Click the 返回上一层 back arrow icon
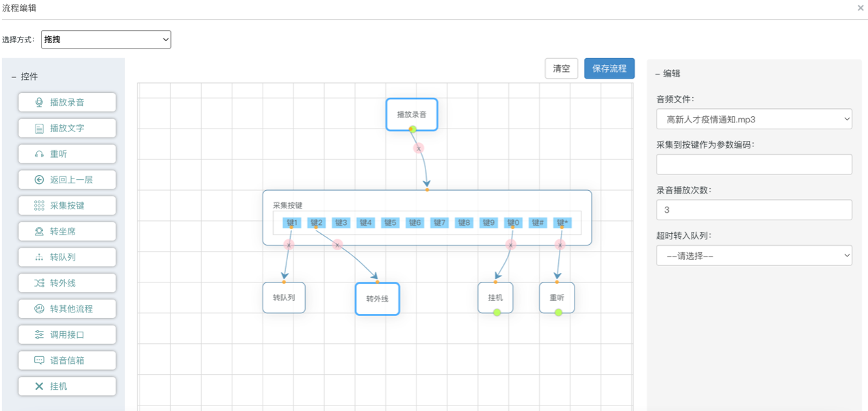868x411 pixels. click(39, 180)
